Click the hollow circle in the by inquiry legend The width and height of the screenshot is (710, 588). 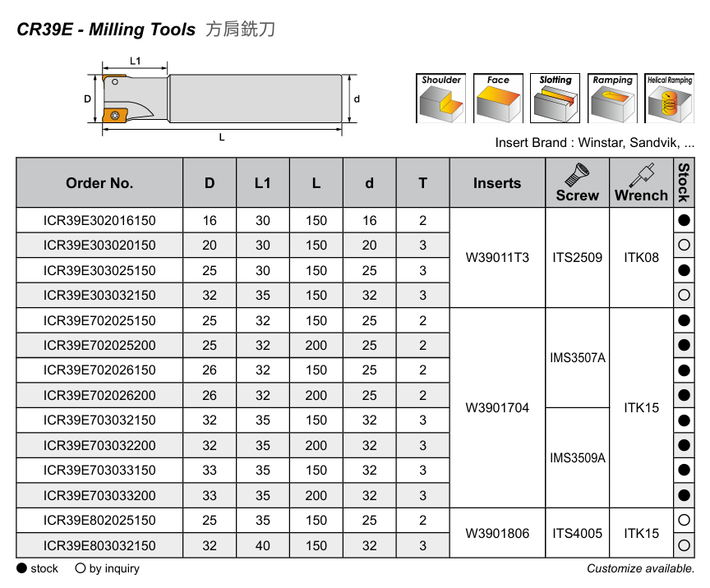[81, 568]
